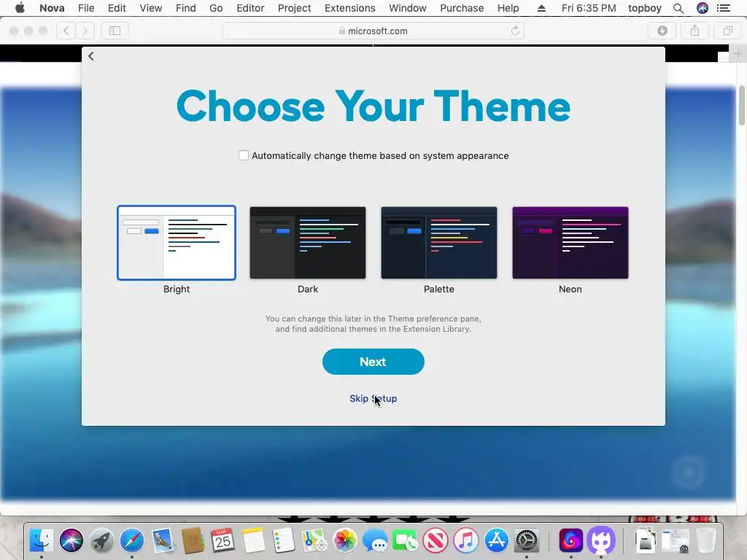The height and width of the screenshot is (560, 747).
Task: Open the Editor menu
Action: [250, 8]
